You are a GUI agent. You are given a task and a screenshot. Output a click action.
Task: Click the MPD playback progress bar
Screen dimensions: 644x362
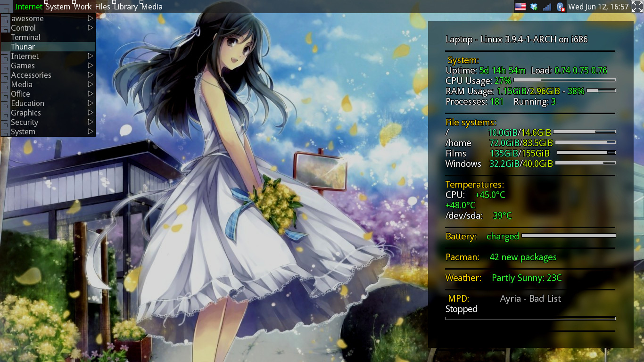pos(530,319)
